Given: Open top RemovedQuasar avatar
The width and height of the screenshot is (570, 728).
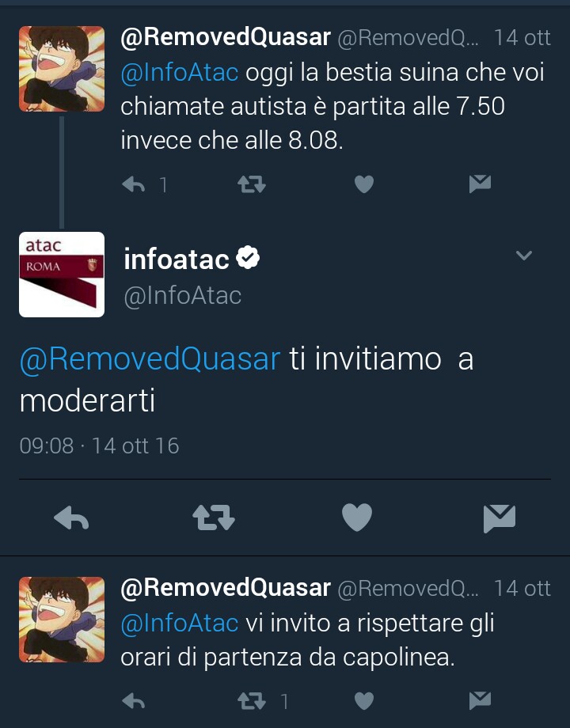Looking at the screenshot, I should click(x=62, y=69).
